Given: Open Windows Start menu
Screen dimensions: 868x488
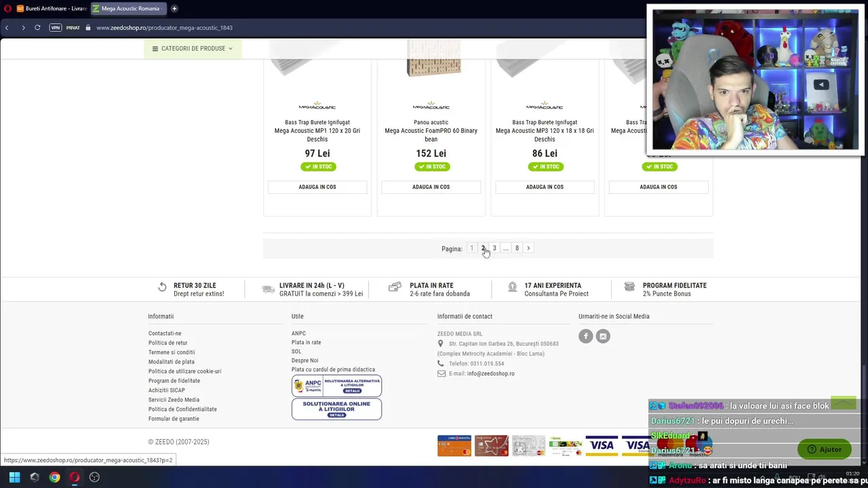Looking at the screenshot, I should pyautogui.click(x=14, y=477).
